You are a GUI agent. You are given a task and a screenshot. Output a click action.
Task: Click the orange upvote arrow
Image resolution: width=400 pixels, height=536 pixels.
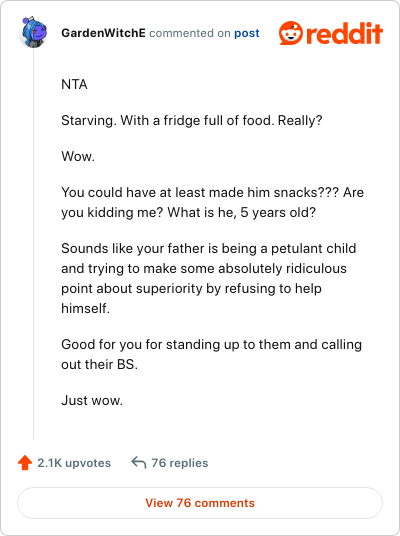click(25, 463)
